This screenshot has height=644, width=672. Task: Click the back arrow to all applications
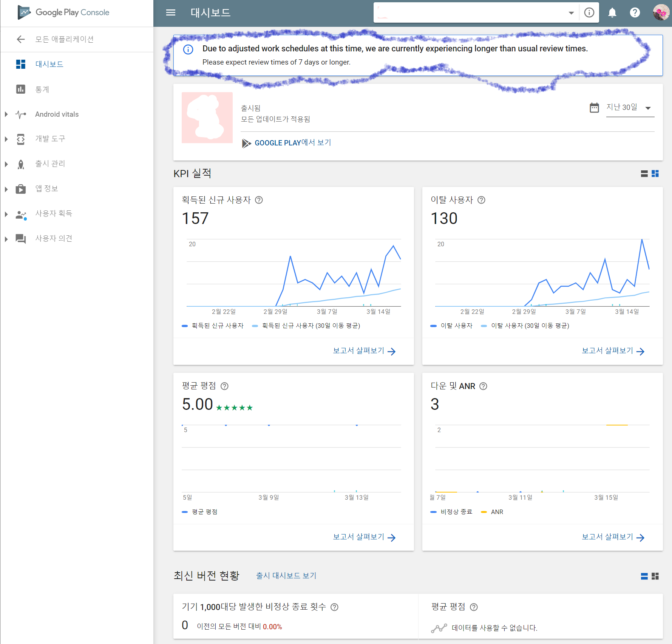[x=21, y=39]
